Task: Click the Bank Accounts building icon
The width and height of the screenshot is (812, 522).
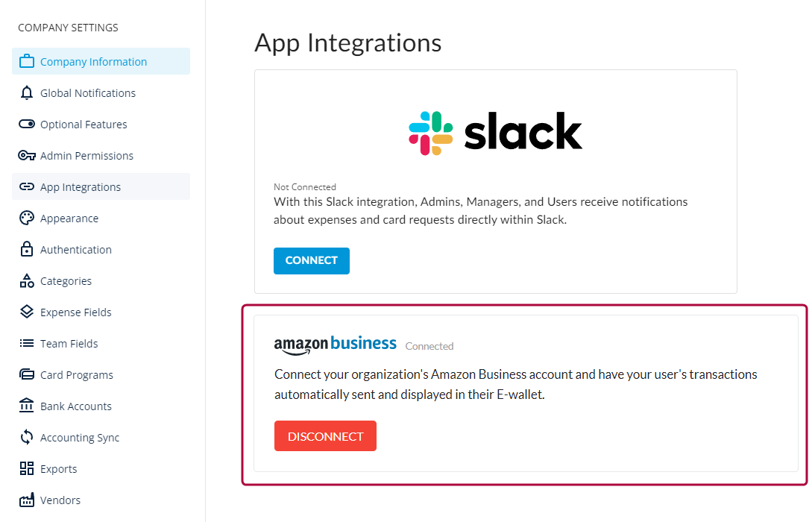Action: (x=27, y=406)
